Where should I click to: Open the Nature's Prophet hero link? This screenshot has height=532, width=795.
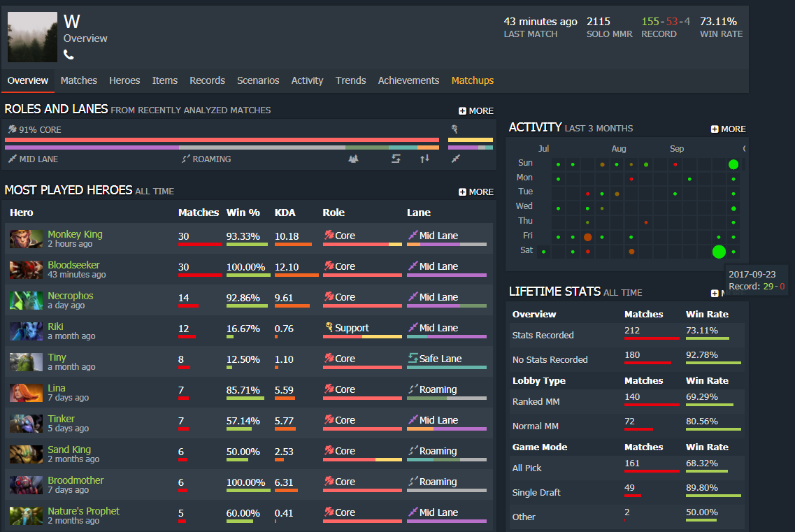click(84, 511)
